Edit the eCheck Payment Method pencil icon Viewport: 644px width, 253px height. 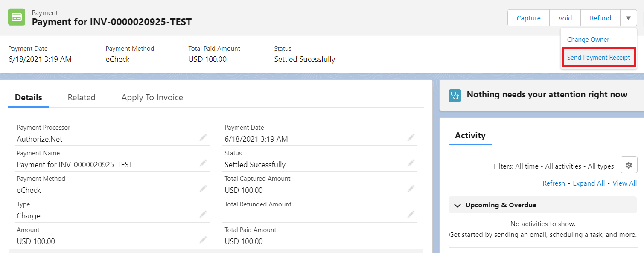coord(203,189)
